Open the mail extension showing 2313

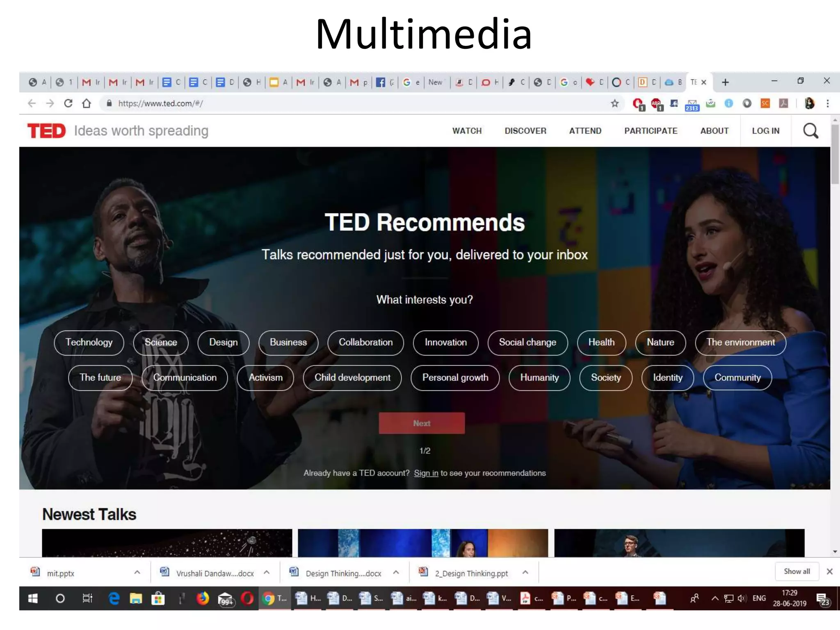pos(692,105)
